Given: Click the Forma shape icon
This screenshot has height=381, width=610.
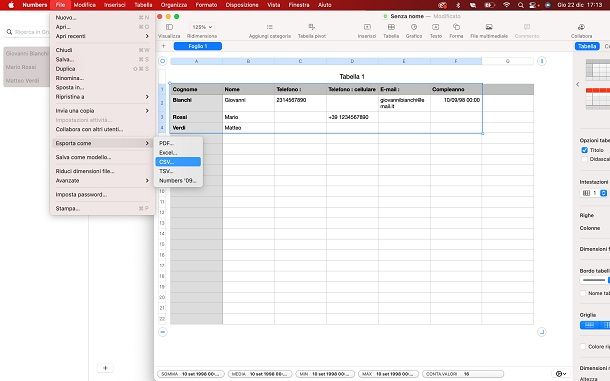Looking at the screenshot, I should 456,27.
